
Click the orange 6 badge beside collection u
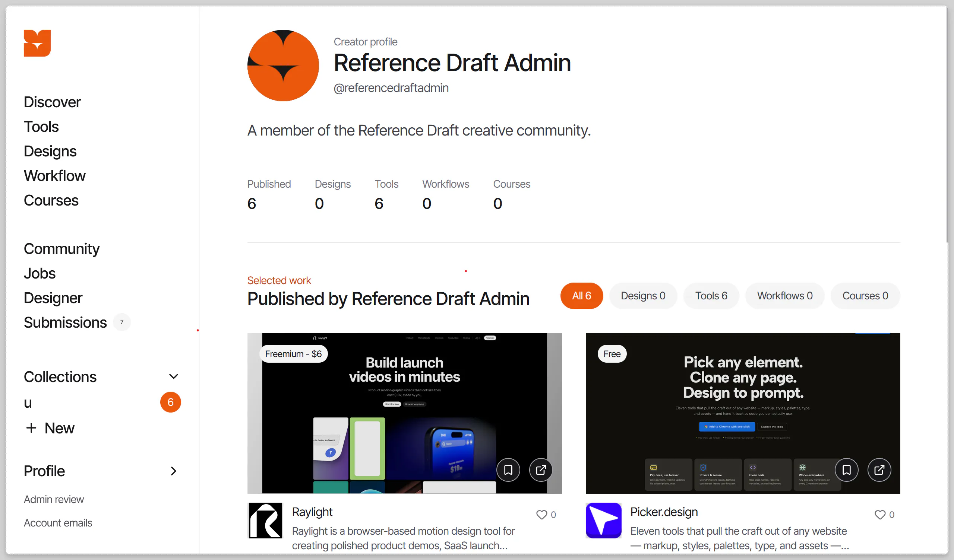point(170,402)
